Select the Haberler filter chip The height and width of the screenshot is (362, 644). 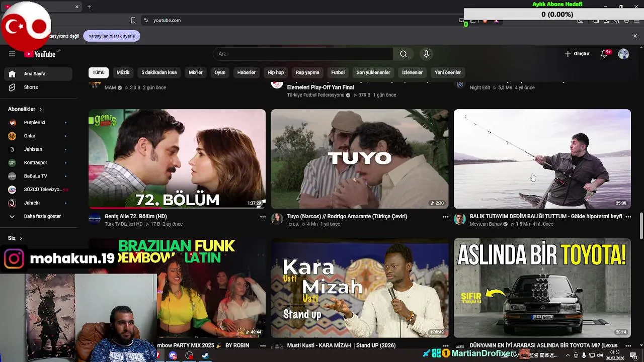tap(247, 72)
